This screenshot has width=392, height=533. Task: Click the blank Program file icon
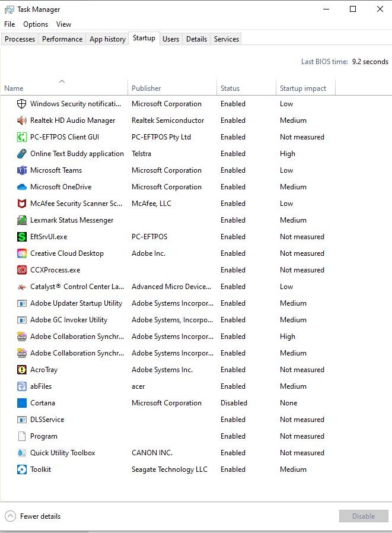pyautogui.click(x=22, y=436)
